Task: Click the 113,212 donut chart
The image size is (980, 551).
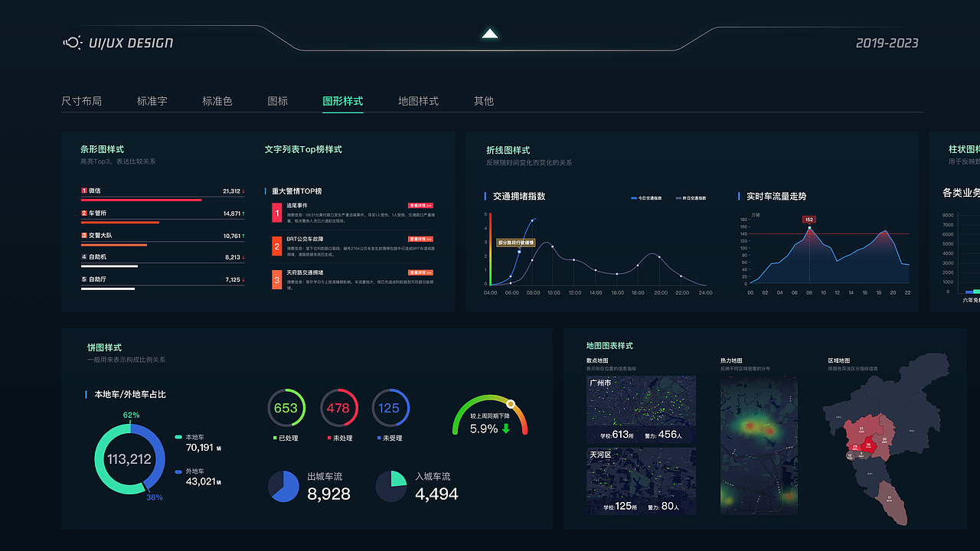Action: click(129, 459)
